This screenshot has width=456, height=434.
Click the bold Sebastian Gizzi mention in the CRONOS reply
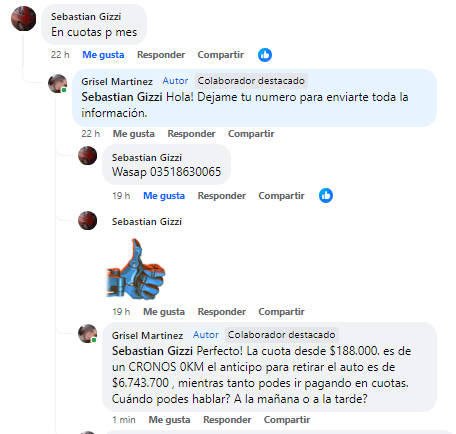152,351
